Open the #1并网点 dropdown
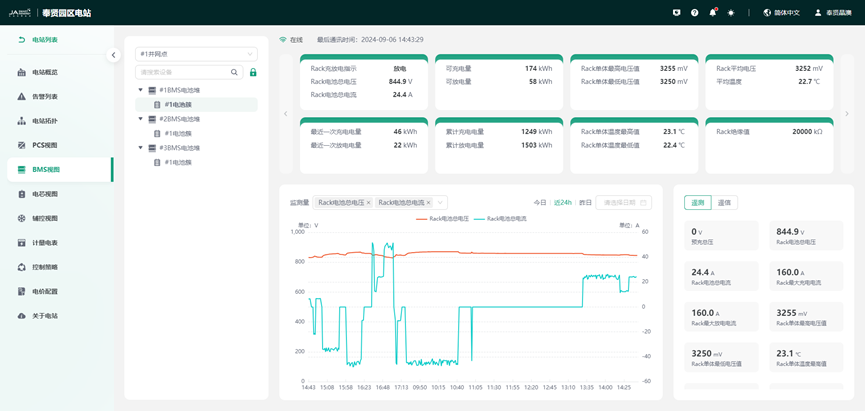This screenshot has height=411, width=865. point(196,54)
